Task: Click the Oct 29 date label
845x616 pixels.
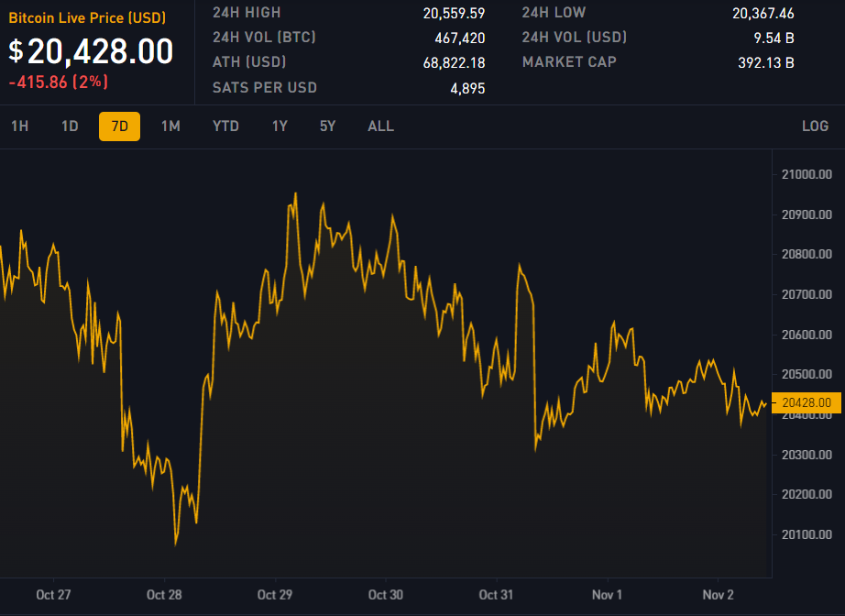Action: (275, 595)
